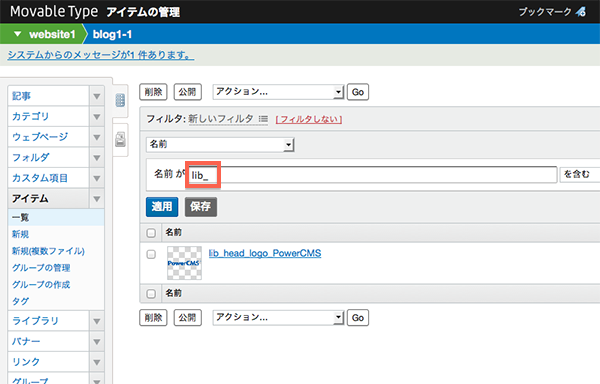Open the ウェブページ sidebar menu
The height and width of the screenshot is (384, 600).
[x=49, y=137]
